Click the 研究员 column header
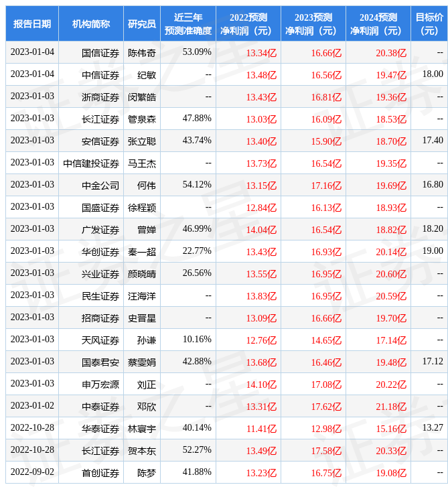 (x=142, y=23)
